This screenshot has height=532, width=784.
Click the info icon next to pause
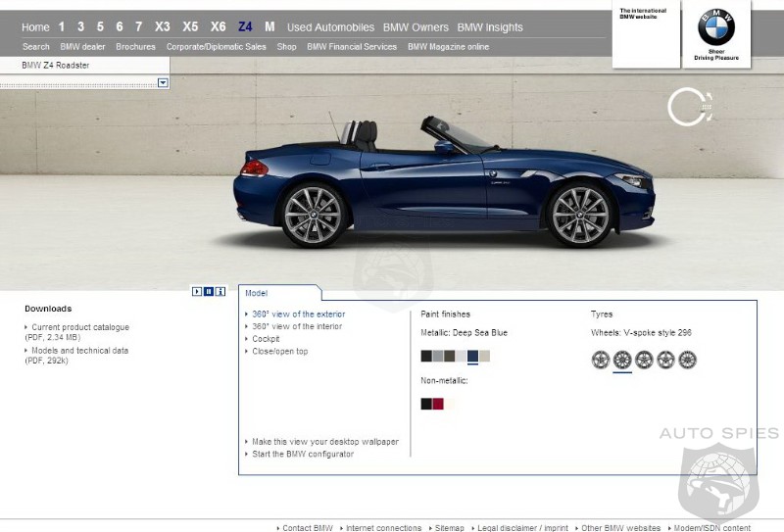[x=220, y=291]
